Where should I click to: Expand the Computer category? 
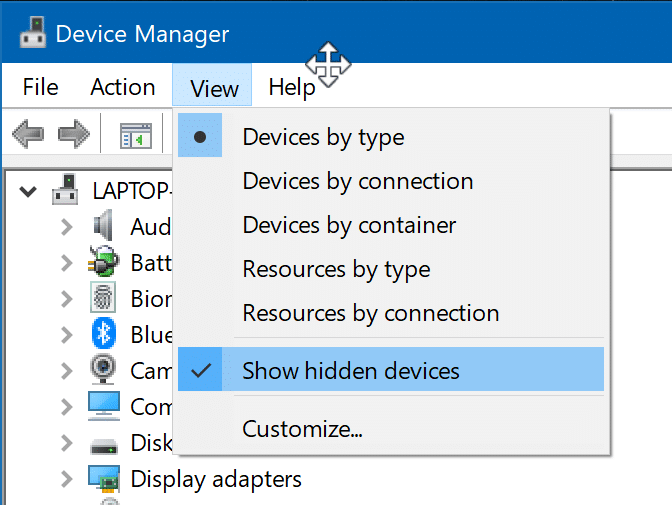coord(67,407)
